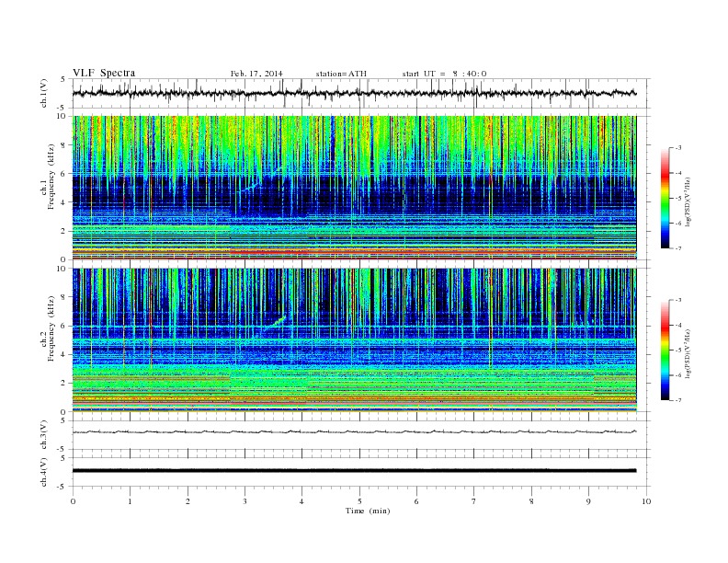Click the 'start UT = 8 :40: 0' label
728x563 pixels.
click(444, 74)
